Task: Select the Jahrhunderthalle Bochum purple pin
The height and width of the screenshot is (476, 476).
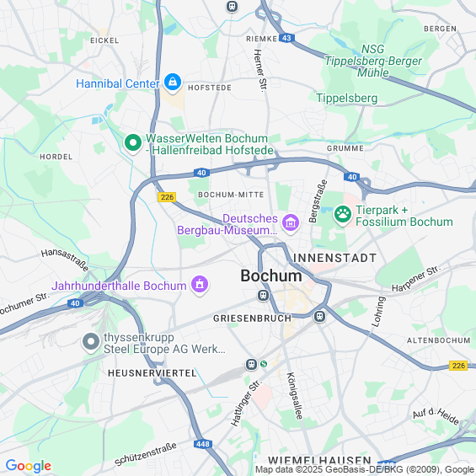Action: click(x=200, y=285)
